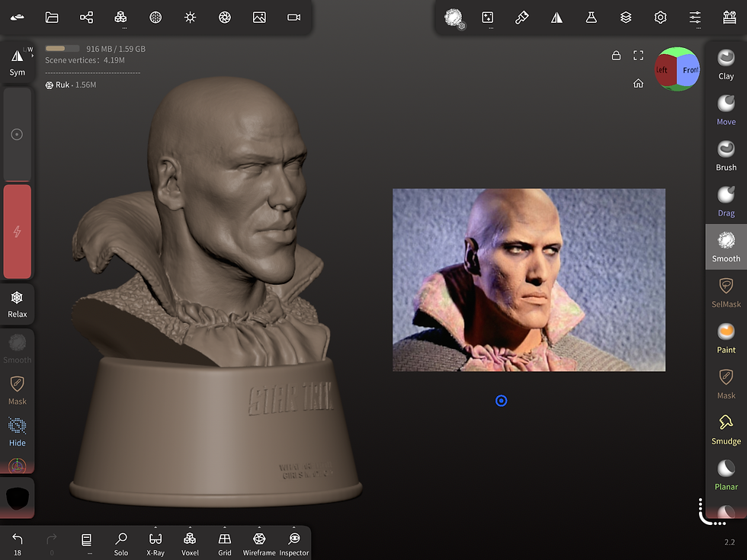Select the Clay tool
This screenshot has width=747, height=560.
pos(726,65)
